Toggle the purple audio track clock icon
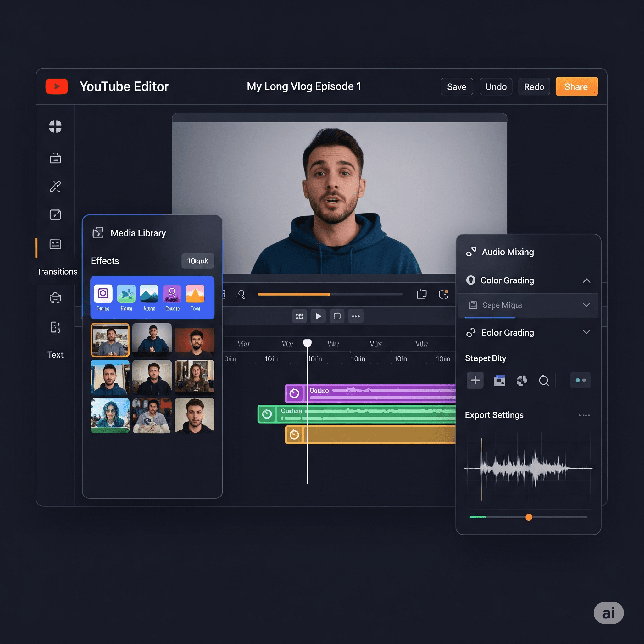The height and width of the screenshot is (644, 644). 294,393
